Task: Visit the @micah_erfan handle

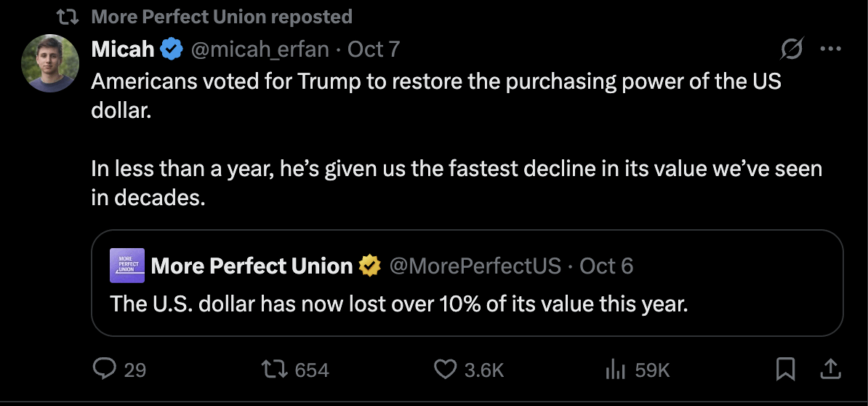Action: pyautogui.click(x=260, y=49)
